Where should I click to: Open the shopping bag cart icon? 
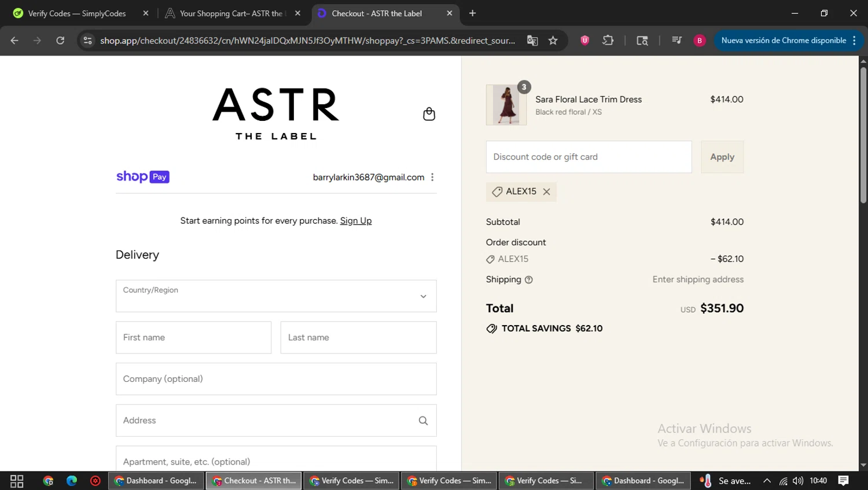point(429,114)
